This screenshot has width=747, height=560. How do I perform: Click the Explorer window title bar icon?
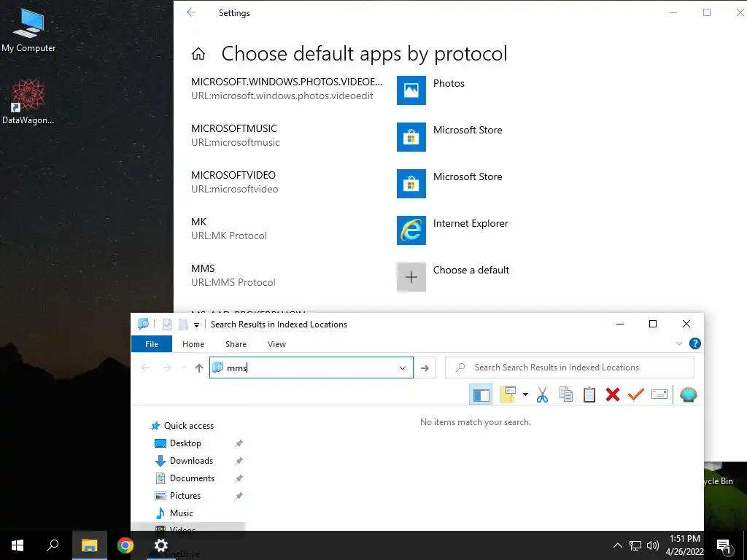pos(143,324)
